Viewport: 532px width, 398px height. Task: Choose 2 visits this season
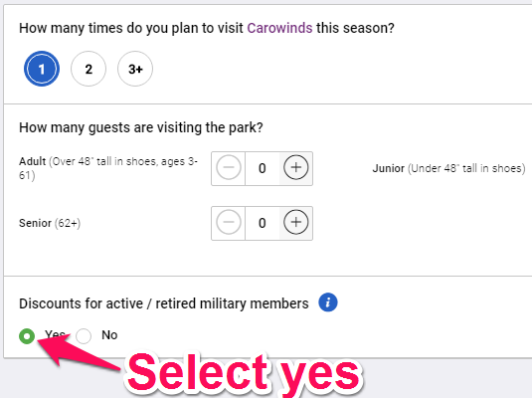pos(89,69)
